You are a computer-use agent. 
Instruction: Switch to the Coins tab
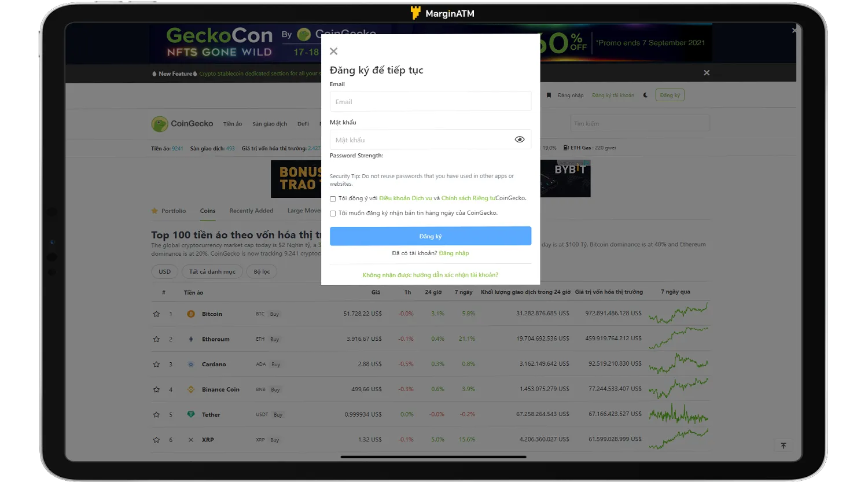[208, 211]
